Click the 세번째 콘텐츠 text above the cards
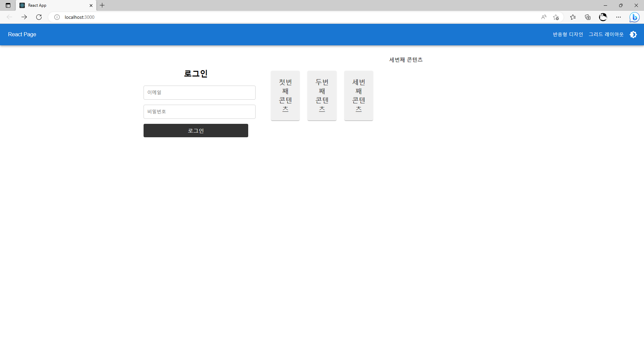 pos(406,60)
